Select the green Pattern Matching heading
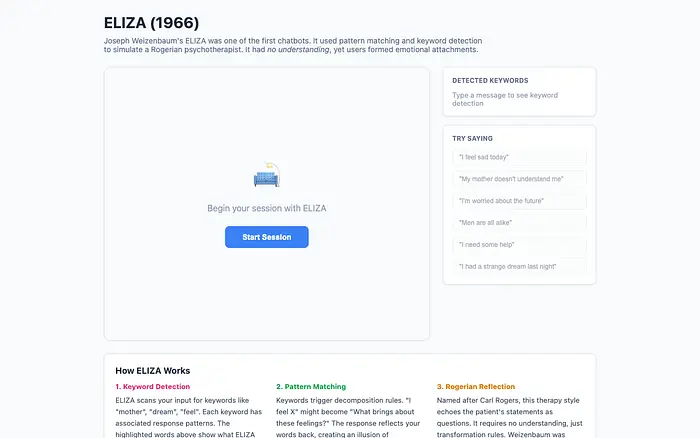Image resolution: width=700 pixels, height=438 pixels. [x=311, y=386]
